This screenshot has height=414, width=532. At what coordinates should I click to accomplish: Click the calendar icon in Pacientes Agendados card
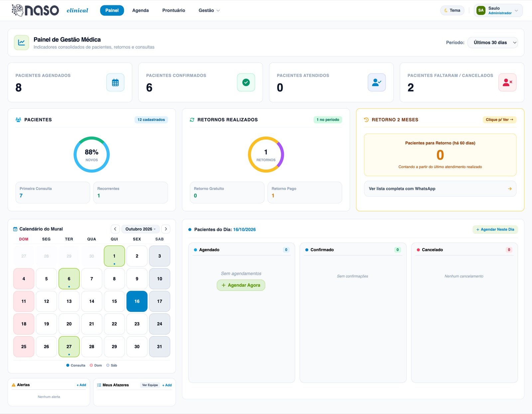click(x=115, y=82)
